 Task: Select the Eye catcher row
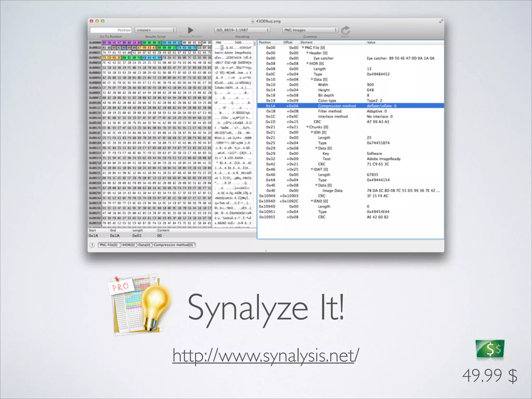click(350, 58)
